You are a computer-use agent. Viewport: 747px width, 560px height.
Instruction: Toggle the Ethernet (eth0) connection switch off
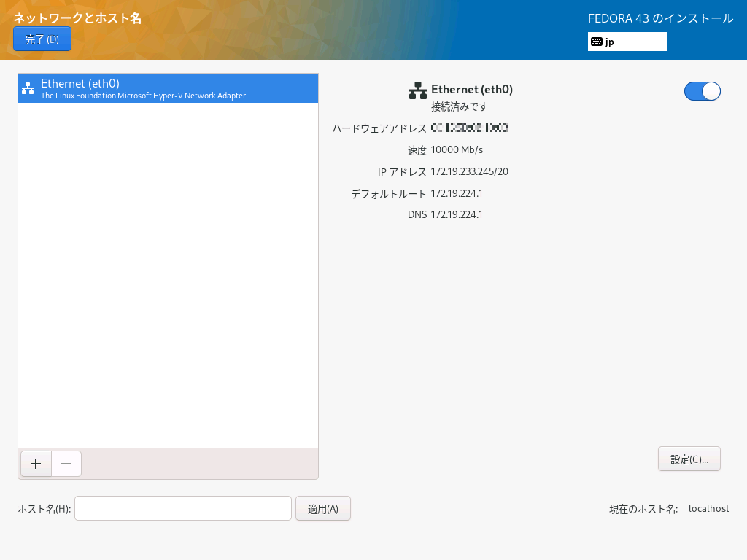tap(702, 90)
